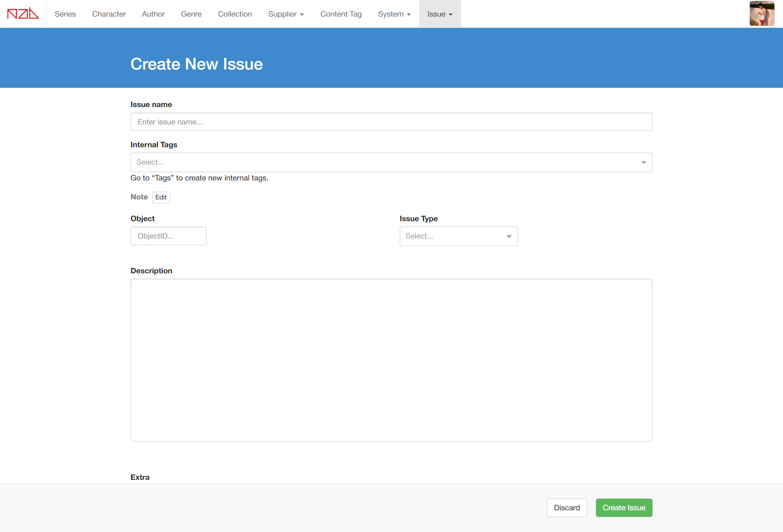
Task: Open the Collection page
Action: coord(235,14)
